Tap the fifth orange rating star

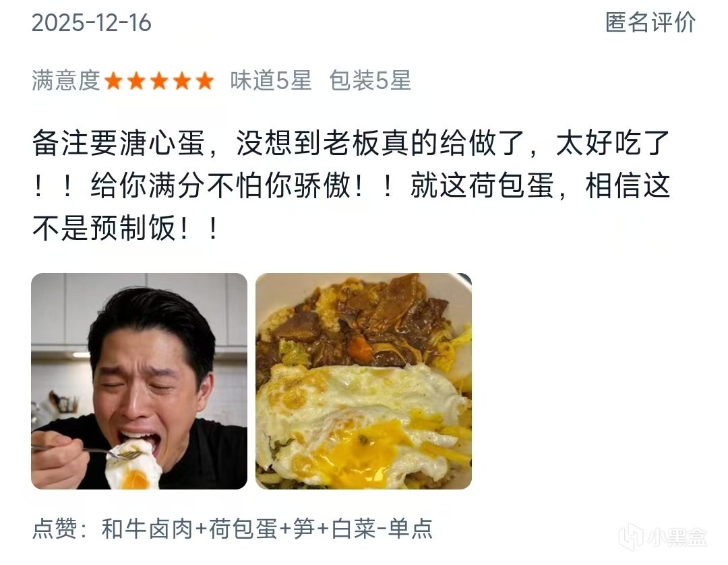pos(204,82)
